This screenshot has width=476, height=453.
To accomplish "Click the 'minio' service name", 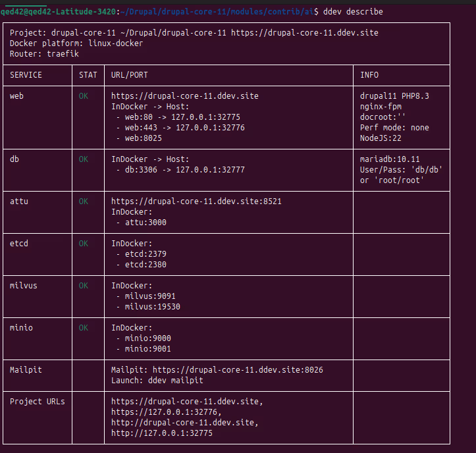I will (x=21, y=328).
